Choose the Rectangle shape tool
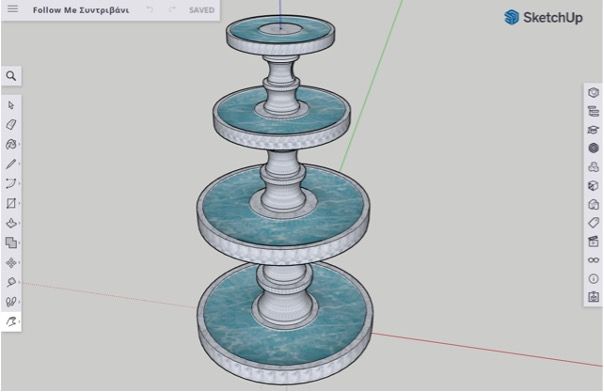Image resolution: width=604 pixels, height=392 pixels. [11, 203]
